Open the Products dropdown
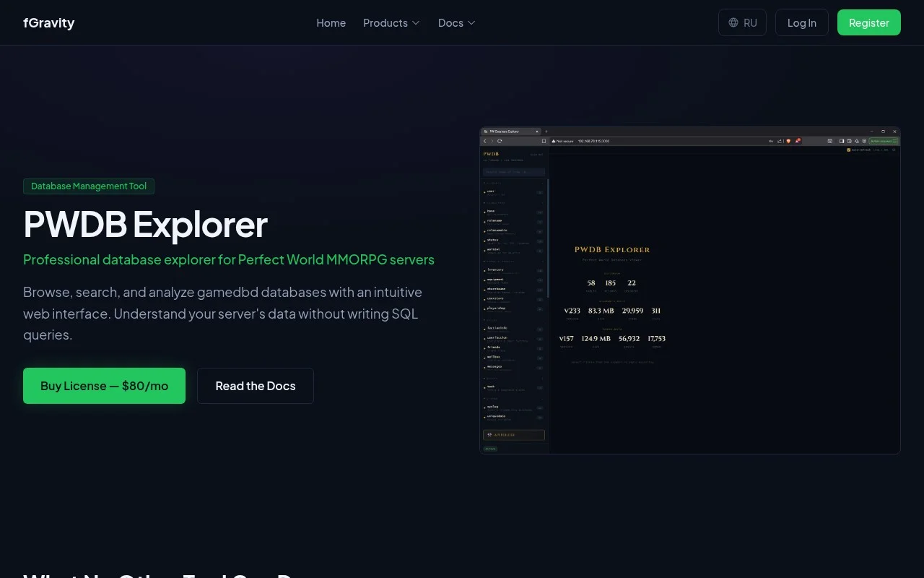 coord(391,22)
